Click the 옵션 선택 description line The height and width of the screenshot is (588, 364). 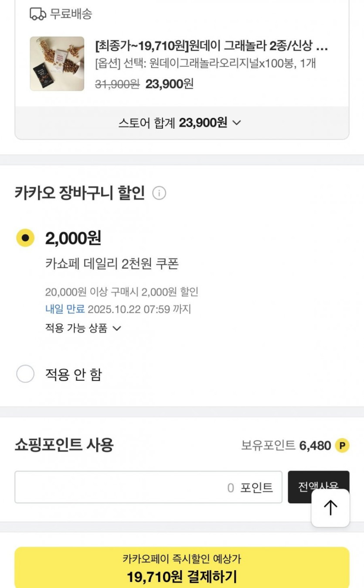coord(205,64)
